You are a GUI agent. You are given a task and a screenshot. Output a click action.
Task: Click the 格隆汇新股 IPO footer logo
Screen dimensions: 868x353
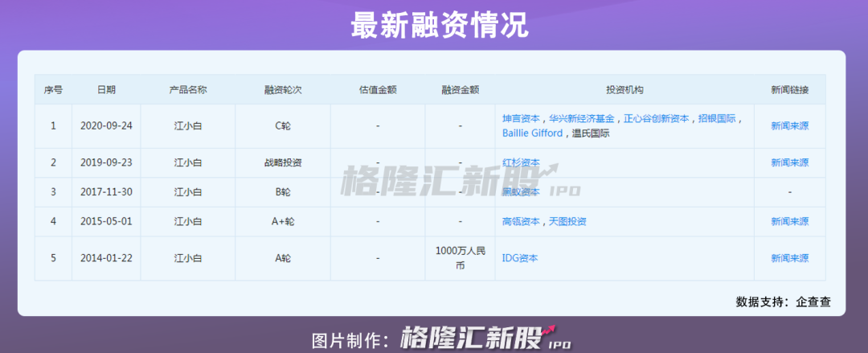click(485, 337)
